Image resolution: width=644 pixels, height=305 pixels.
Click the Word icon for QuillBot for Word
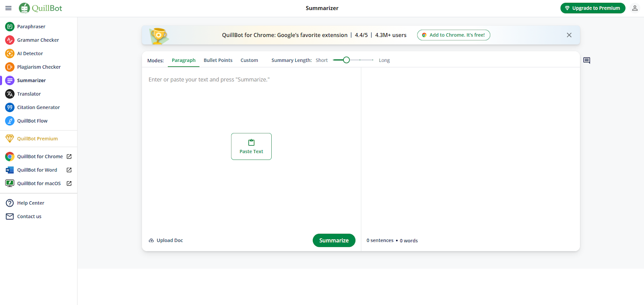pos(10,170)
